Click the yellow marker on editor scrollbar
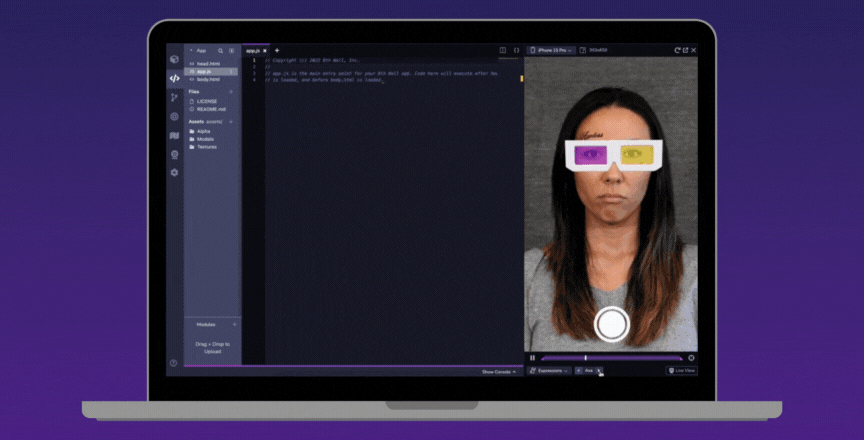Viewport: 864px width, 440px height. 521,79
